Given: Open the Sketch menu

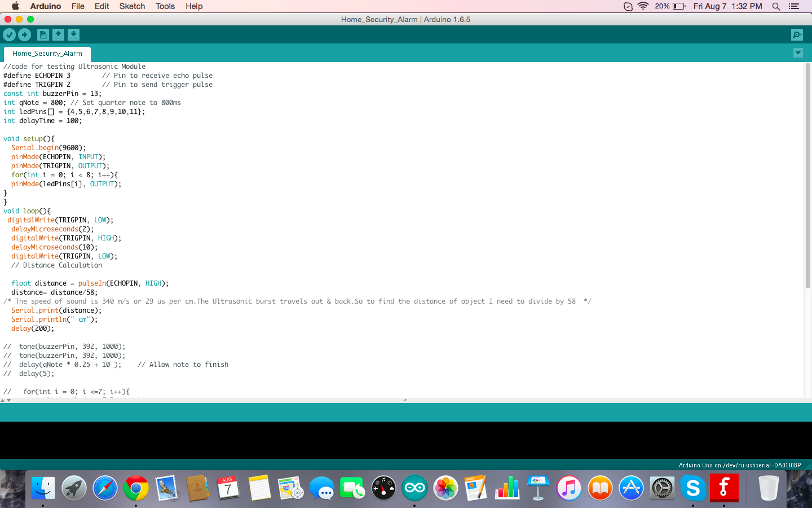Looking at the screenshot, I should pyautogui.click(x=132, y=6).
